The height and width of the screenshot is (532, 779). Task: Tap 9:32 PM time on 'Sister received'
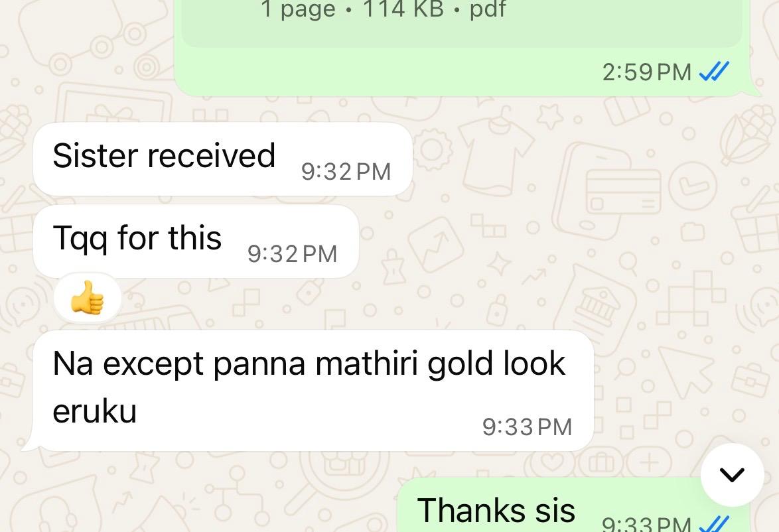point(346,172)
